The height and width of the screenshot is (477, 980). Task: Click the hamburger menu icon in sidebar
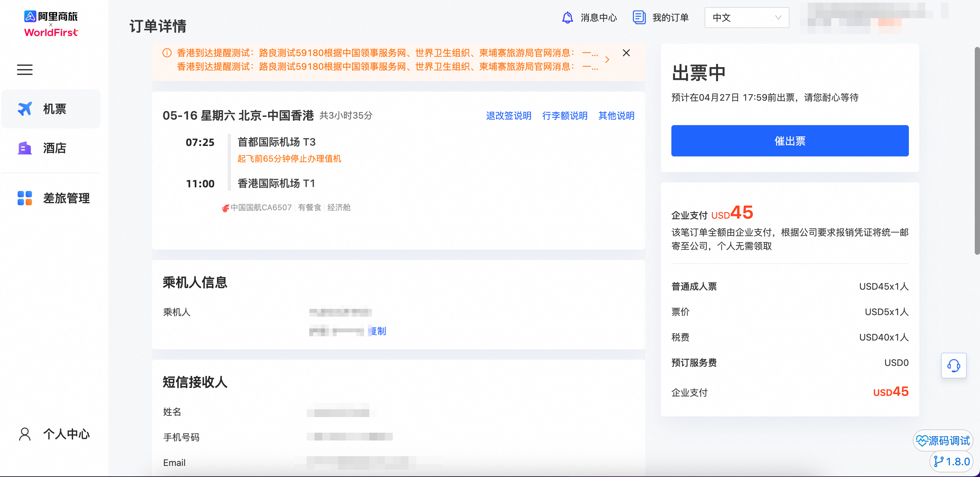25,69
